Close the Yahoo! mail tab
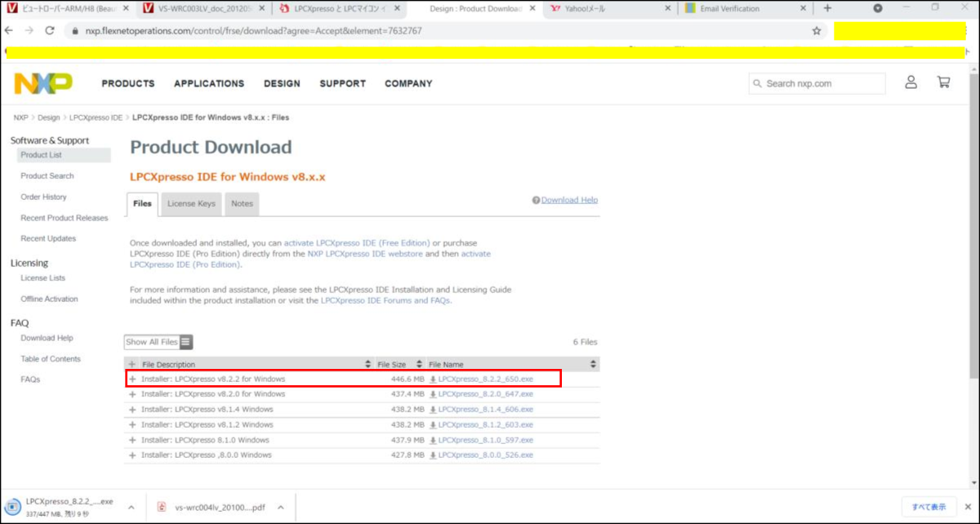Screen dimensions: 980x524 [x=668, y=8]
